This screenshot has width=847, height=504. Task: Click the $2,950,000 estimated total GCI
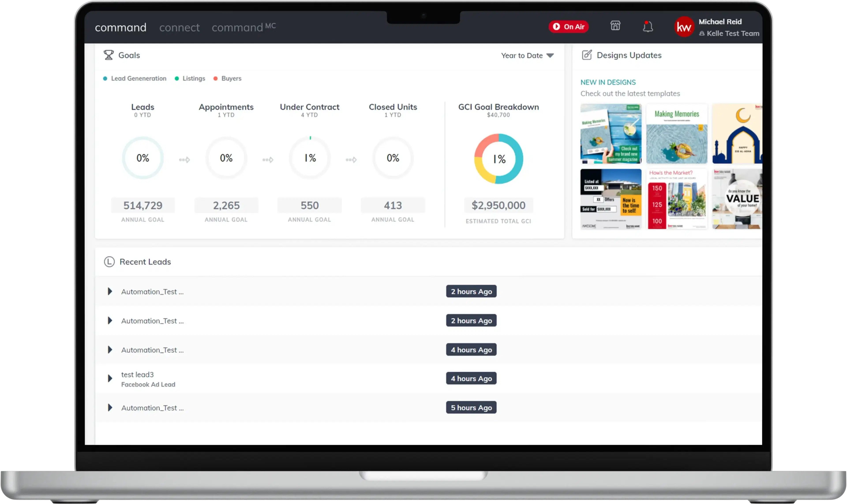(498, 205)
